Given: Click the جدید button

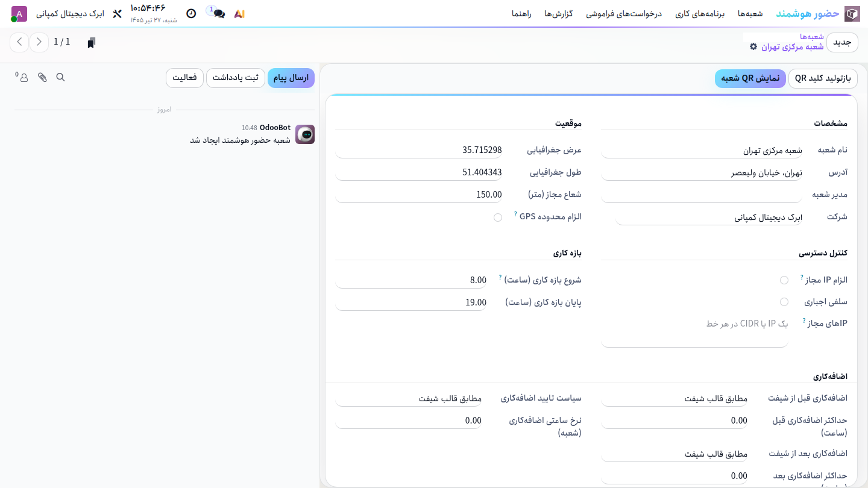Looking at the screenshot, I should click(842, 42).
